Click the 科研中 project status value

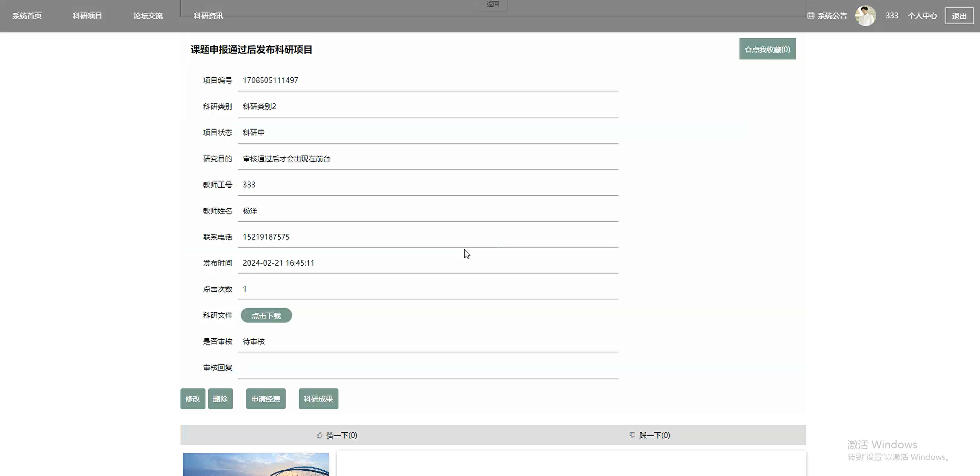pyautogui.click(x=254, y=132)
